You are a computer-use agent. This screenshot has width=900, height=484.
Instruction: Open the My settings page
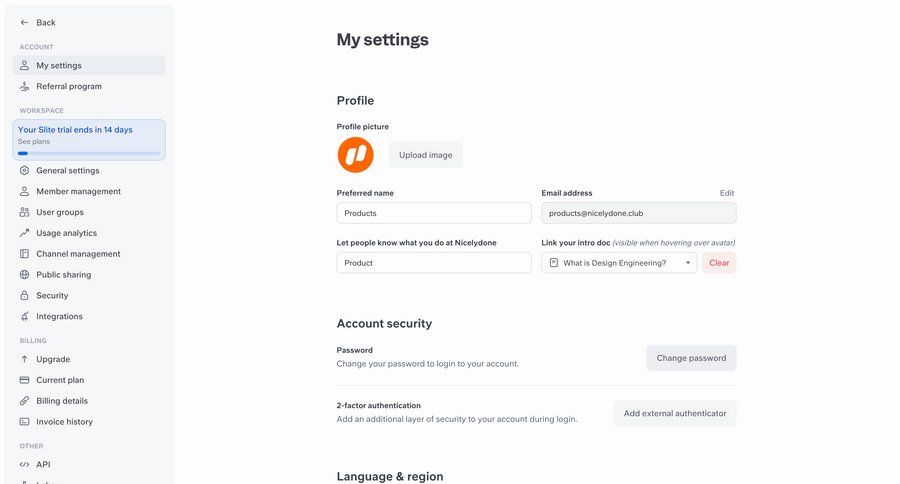[x=59, y=65]
